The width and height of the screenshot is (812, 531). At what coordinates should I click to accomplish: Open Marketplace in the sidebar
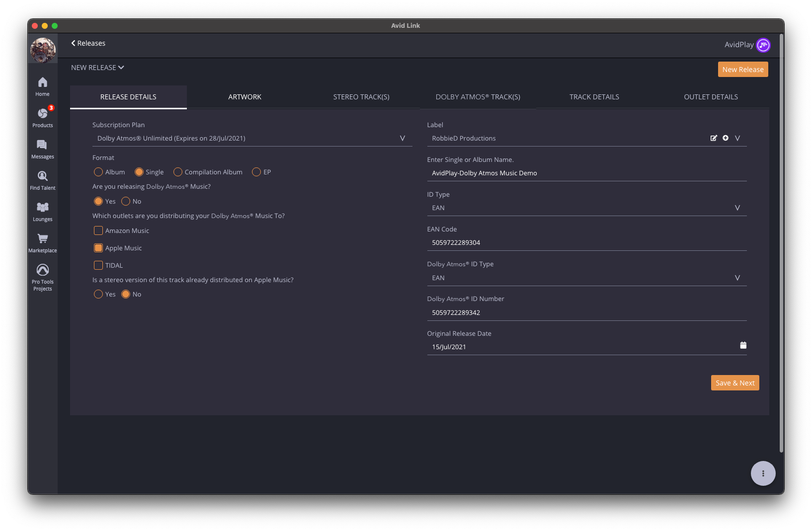point(43,243)
